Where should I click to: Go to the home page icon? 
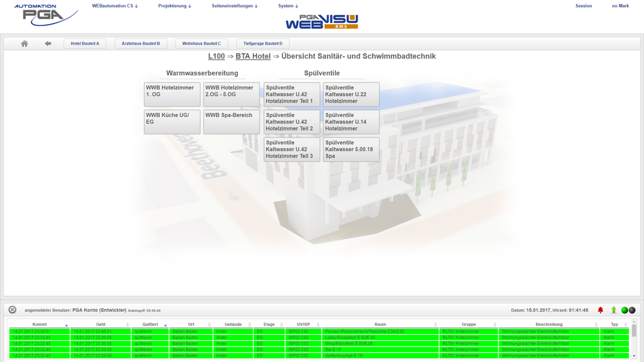click(24, 43)
